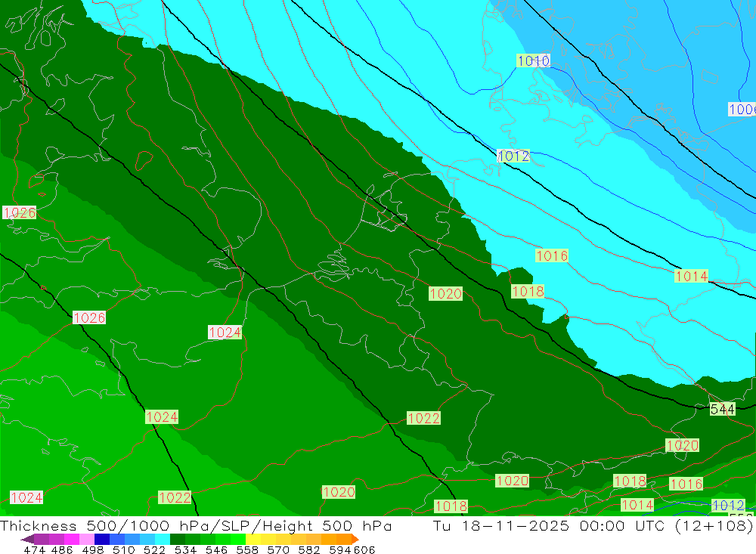Click the 474 value on the legend scale
This screenshot has width=756, height=554.
(34, 549)
